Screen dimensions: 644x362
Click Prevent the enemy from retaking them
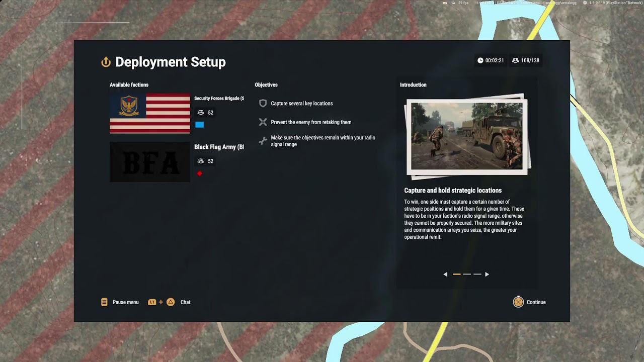coord(311,122)
